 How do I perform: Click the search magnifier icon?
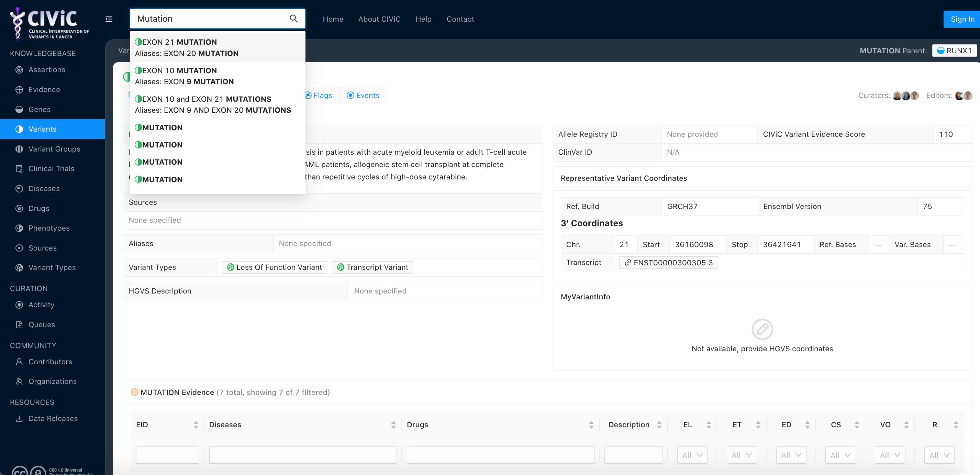[293, 19]
